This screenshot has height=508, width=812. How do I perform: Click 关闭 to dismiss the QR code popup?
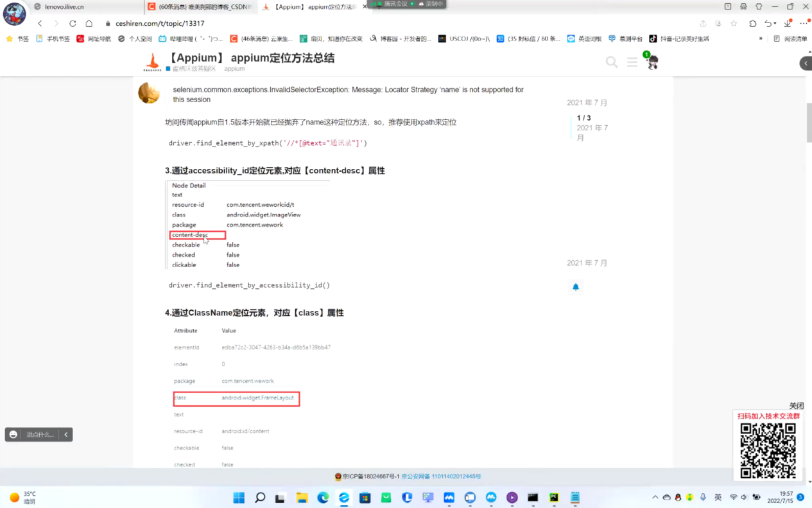[x=796, y=406]
